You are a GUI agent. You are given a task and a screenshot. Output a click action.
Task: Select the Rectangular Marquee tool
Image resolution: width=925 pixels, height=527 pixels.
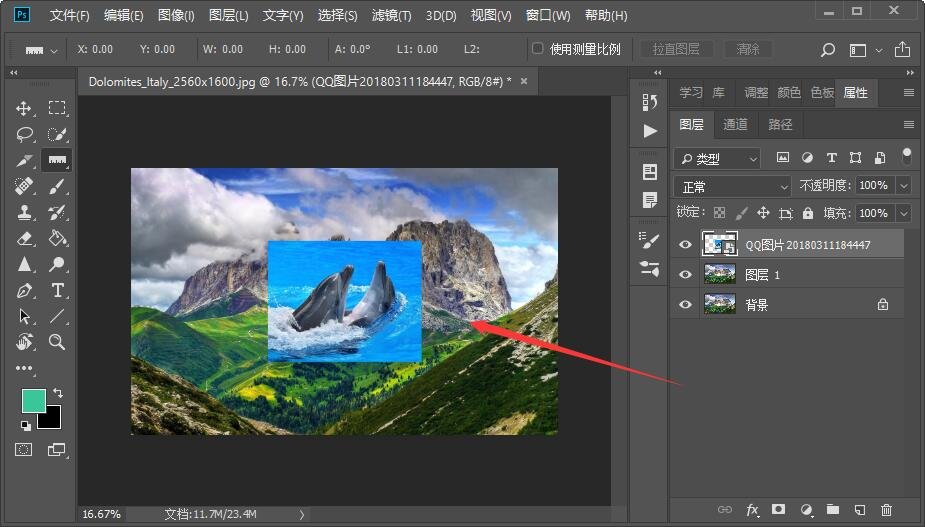coord(57,107)
